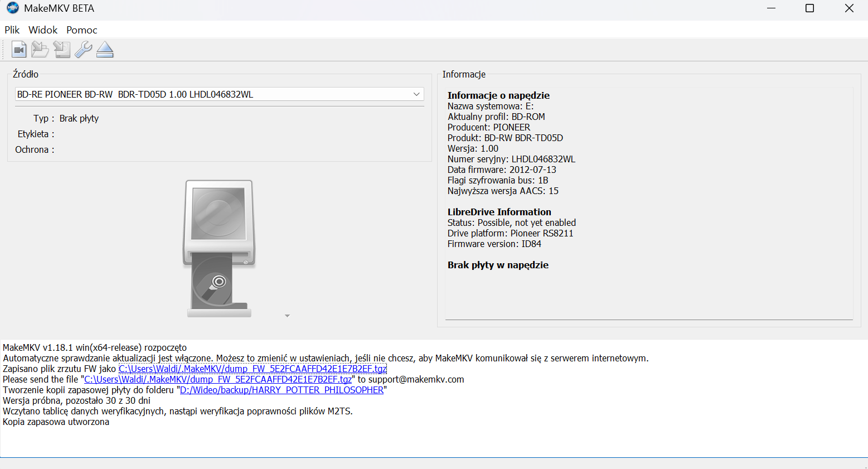
Task: Close the MakeMKV BETA window
Action: pyautogui.click(x=848, y=8)
